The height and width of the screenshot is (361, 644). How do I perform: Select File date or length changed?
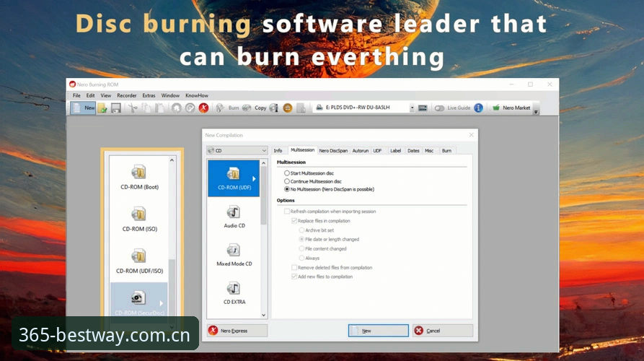tap(329, 239)
